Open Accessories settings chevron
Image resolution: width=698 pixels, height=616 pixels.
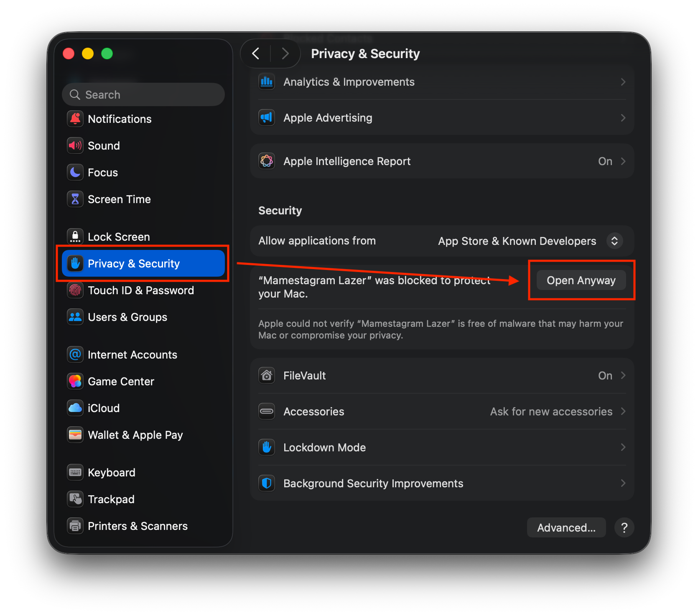tap(623, 412)
